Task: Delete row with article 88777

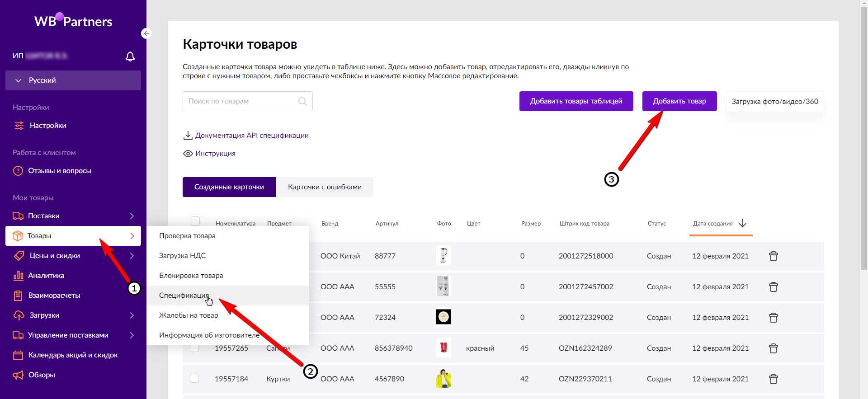Action: 774,256
